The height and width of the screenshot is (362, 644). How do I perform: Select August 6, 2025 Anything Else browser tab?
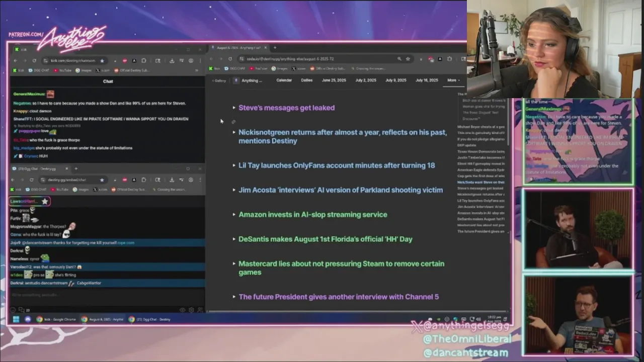[x=239, y=48]
